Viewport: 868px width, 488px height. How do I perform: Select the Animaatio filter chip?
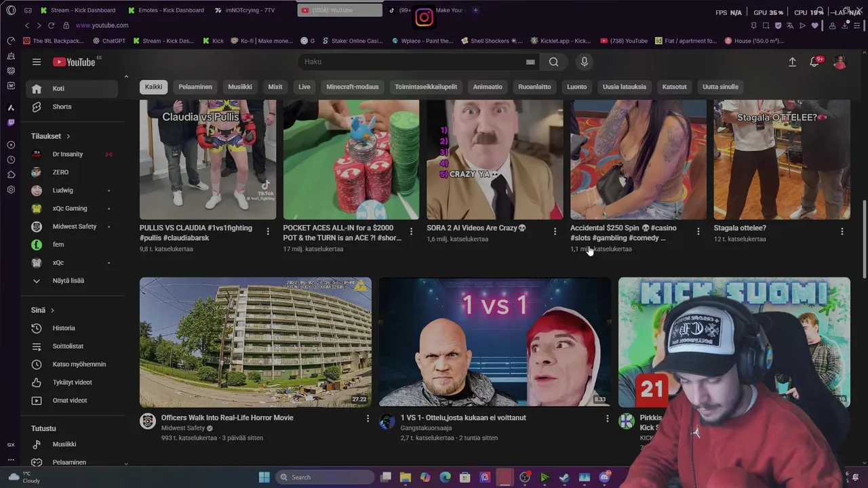(488, 87)
